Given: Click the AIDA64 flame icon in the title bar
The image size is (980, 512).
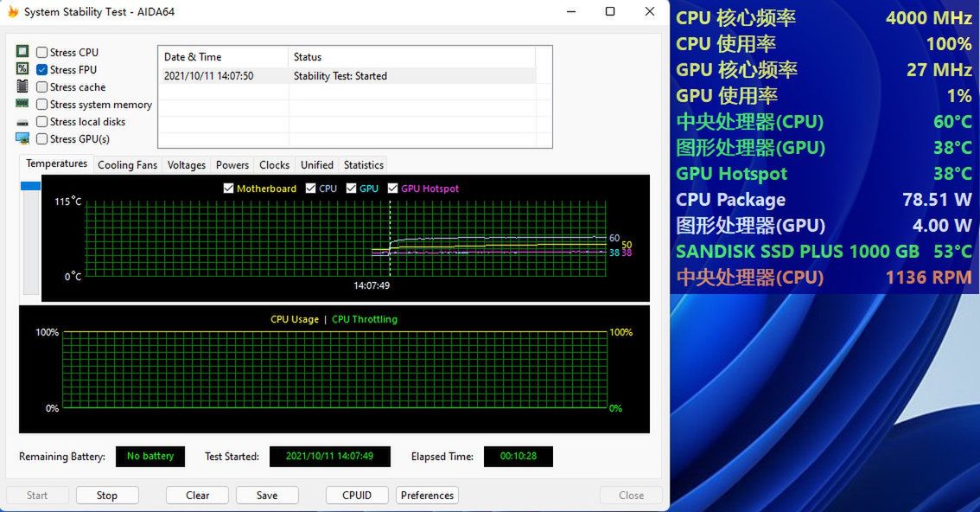Looking at the screenshot, I should tap(13, 11).
